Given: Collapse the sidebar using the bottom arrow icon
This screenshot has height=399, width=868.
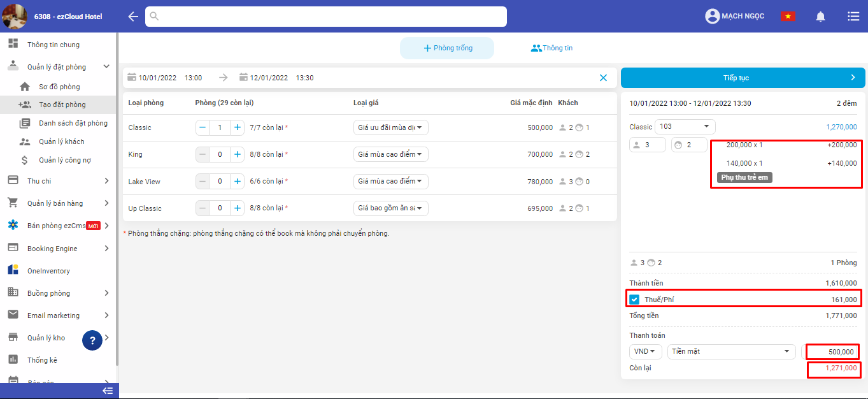Looking at the screenshot, I should click(x=108, y=391).
